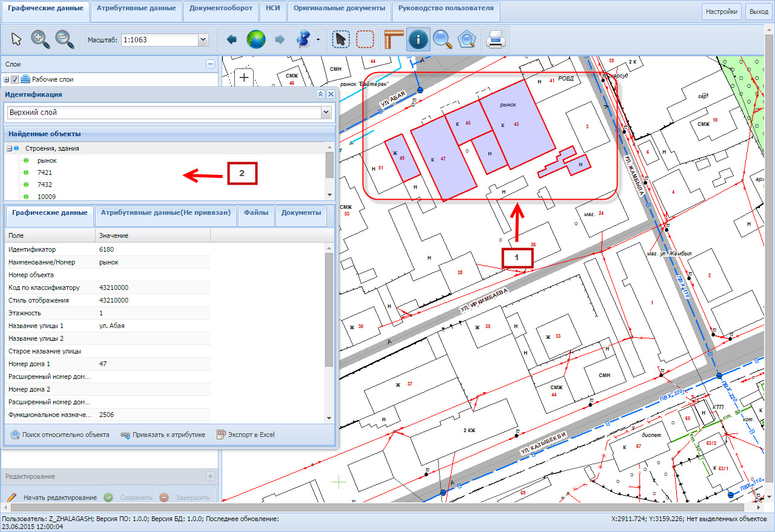Select object 7432 in found objects list
Screen dimensions: 775x532
[x=45, y=185]
